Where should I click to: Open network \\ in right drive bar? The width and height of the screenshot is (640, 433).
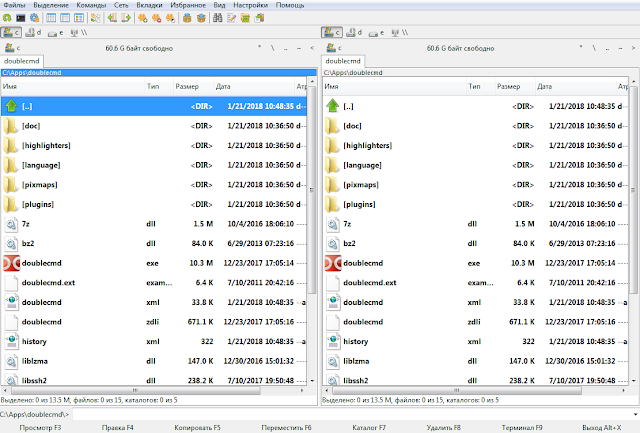click(x=399, y=33)
